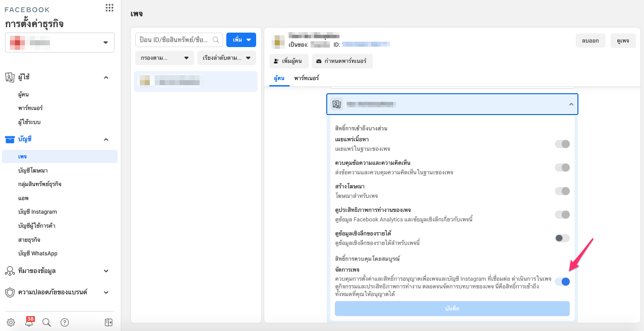644x331 pixels.
Task: Toggle ควบคุมข้อความและความคิดเห็น permission switch
Action: click(562, 168)
